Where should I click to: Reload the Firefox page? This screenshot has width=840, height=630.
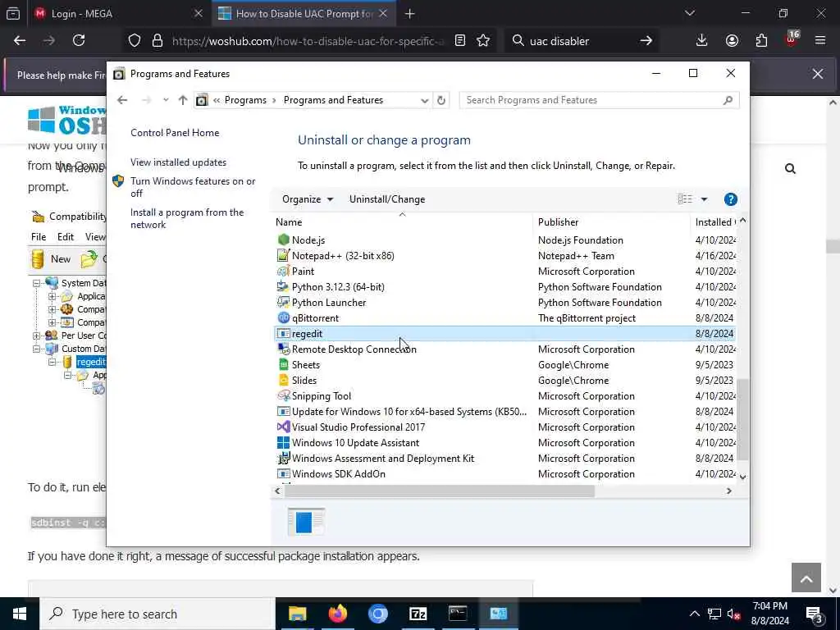click(79, 41)
